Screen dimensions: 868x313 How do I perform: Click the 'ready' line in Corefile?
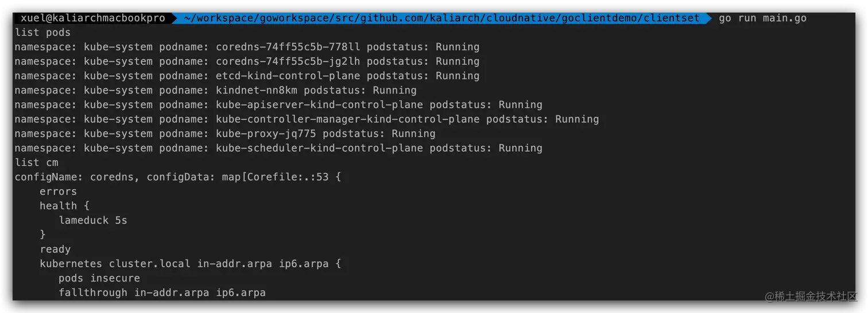55,249
